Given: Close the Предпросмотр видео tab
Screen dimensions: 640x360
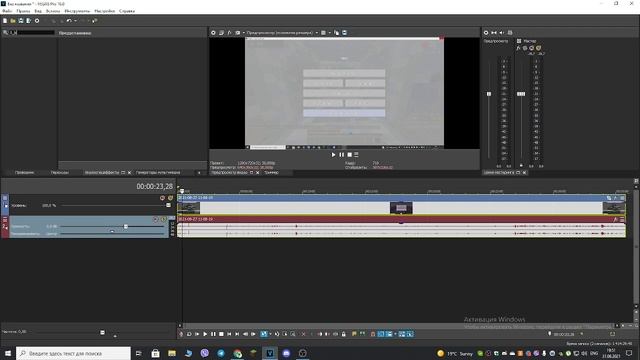Looking at the screenshot, I should point(258,173).
